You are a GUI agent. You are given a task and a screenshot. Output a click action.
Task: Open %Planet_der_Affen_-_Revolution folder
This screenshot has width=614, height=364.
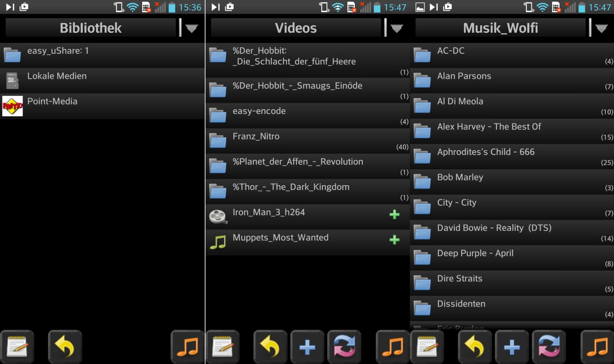[x=308, y=166]
